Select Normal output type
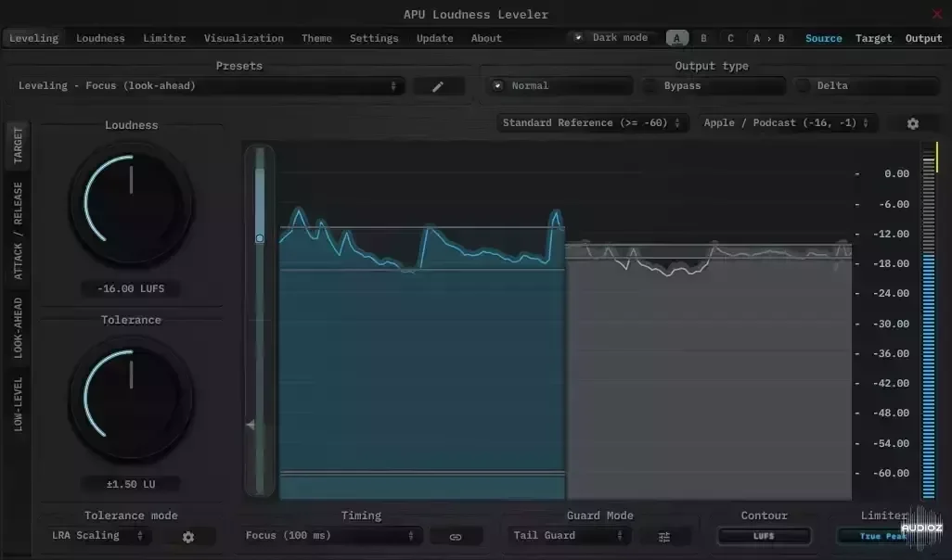This screenshot has height=560, width=952. 560,85
